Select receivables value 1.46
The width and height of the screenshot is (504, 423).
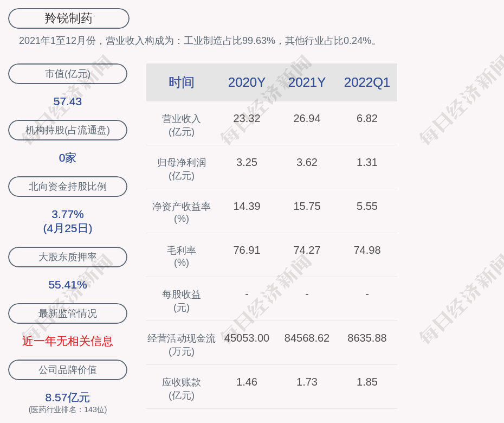coord(247,382)
